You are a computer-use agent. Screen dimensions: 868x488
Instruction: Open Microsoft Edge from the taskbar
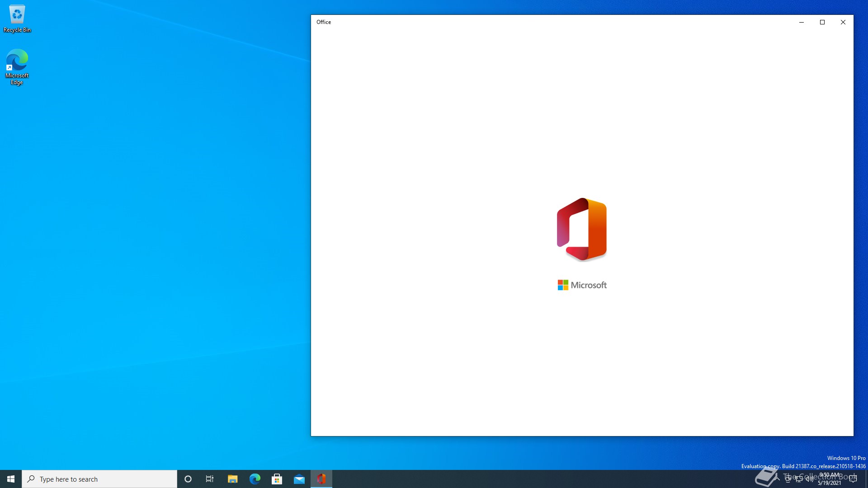pos(255,479)
